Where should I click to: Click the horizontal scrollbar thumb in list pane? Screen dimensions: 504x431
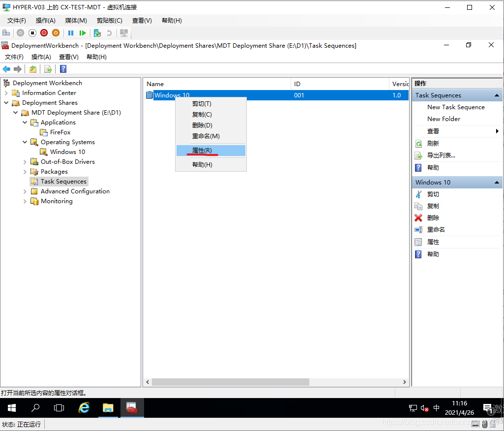[231, 382]
